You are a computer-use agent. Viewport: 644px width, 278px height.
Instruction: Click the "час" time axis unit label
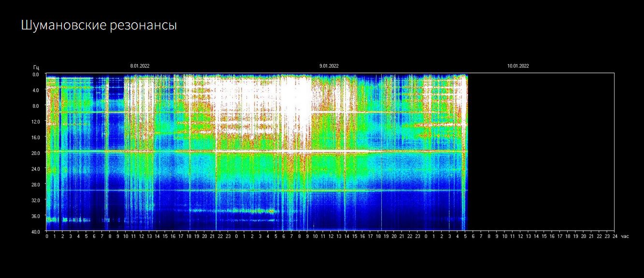625,236
